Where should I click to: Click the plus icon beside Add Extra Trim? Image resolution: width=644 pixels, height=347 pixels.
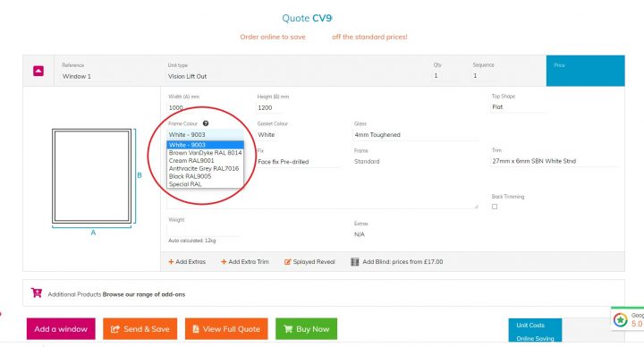[224, 261]
